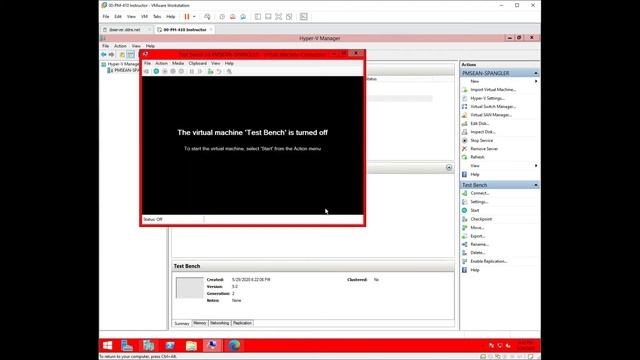The width and height of the screenshot is (640, 360).
Task: Click the Hyper-V Manager back arrow
Action: [104, 54]
